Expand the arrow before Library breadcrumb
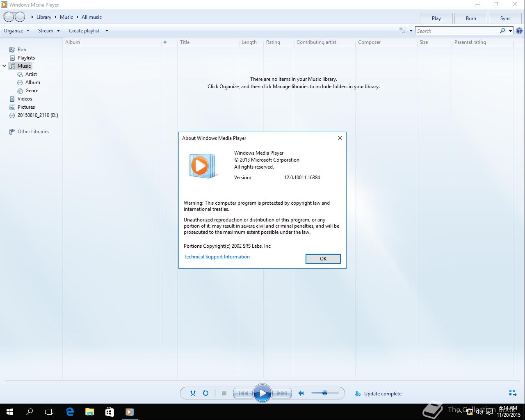This screenshot has height=420, width=525. pos(32,17)
